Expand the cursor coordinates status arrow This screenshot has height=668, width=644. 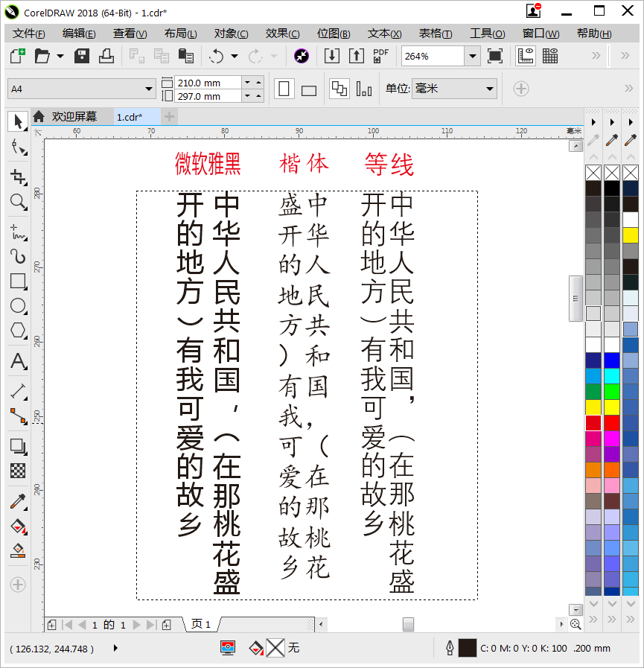click(115, 649)
